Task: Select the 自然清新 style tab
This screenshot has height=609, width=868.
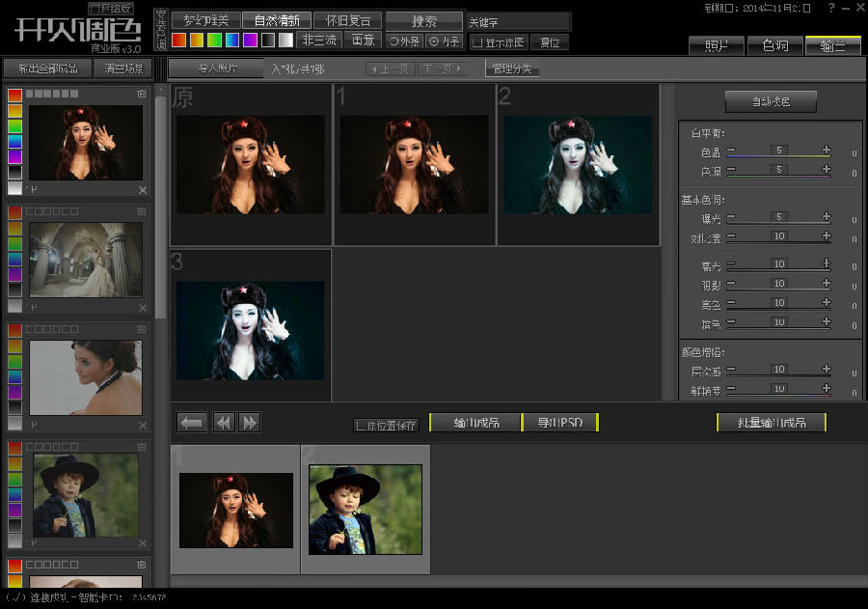Action: (x=276, y=20)
